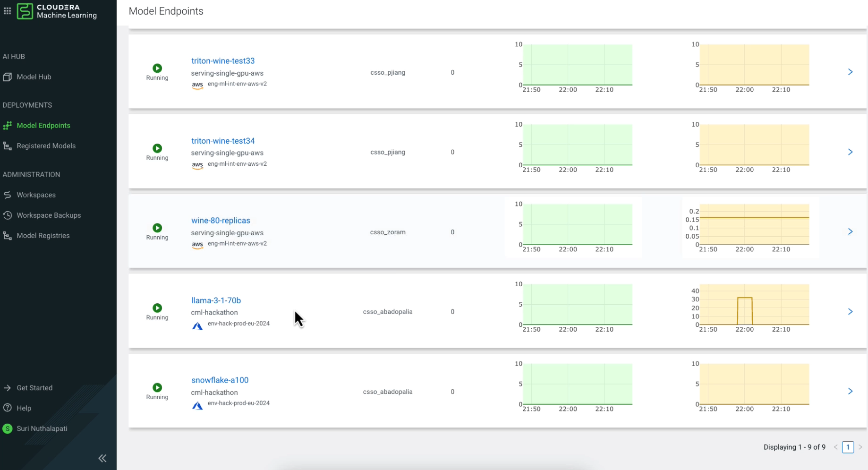This screenshot has height=470, width=868.
Task: Expand snowflake-a100 row chevron
Action: 850,391
